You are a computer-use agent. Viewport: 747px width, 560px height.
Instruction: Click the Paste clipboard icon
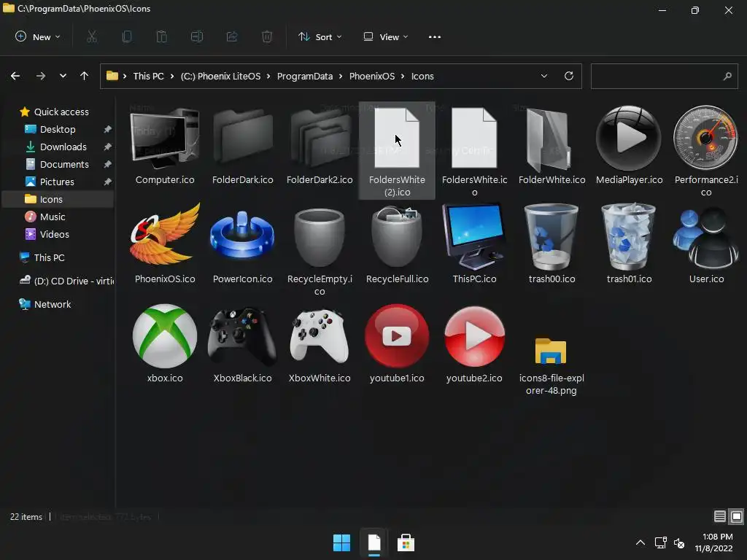tap(162, 36)
